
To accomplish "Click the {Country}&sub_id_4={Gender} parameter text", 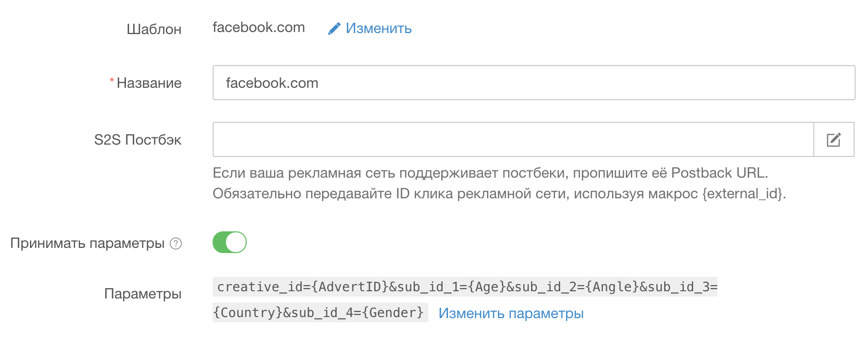I will tap(320, 312).
